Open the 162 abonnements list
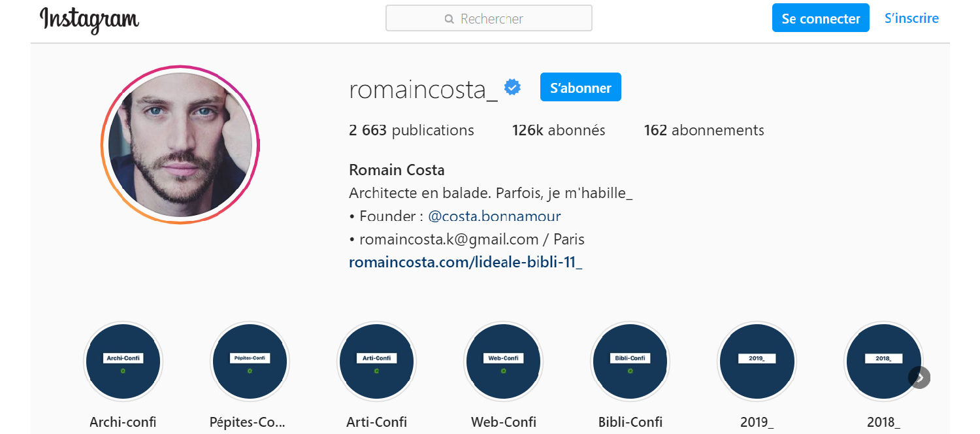The width and height of the screenshot is (980, 434). coord(704,130)
